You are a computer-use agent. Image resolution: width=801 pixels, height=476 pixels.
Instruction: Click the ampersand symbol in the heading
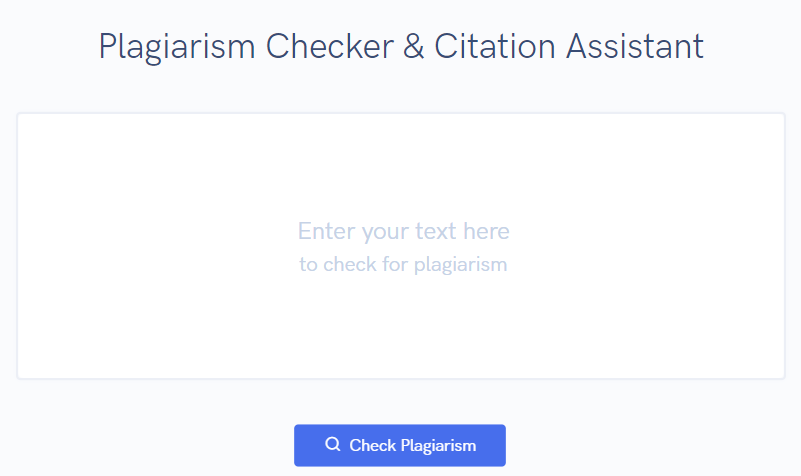pyautogui.click(x=413, y=46)
